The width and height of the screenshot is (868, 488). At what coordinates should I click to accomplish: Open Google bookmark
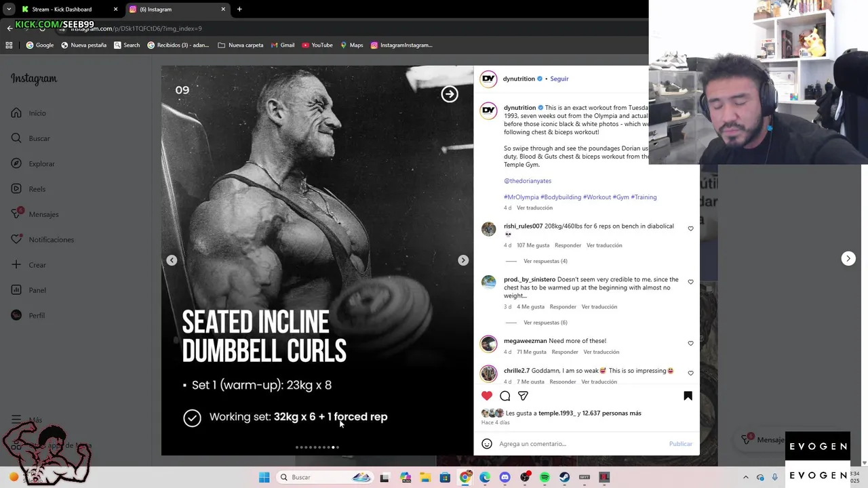pyautogui.click(x=40, y=45)
